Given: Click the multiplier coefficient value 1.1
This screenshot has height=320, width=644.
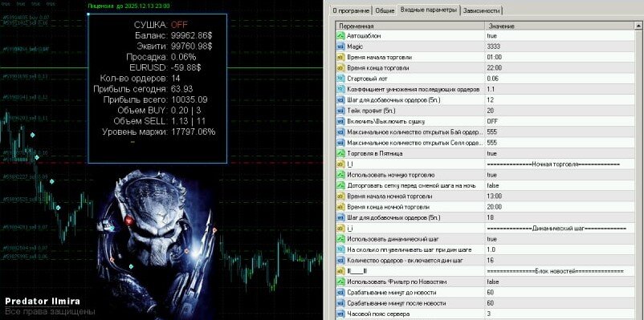Looking at the screenshot, I should click(560, 90).
